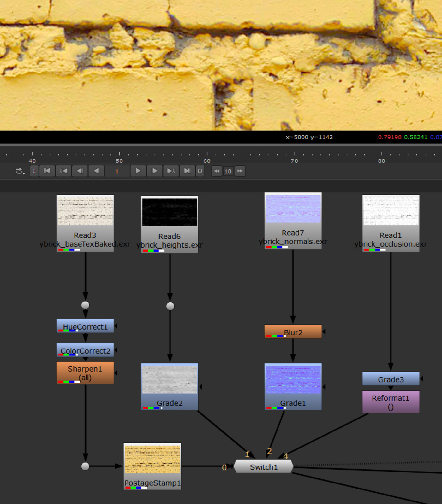Click Switch1 input label 0
This screenshot has height=504, width=442.
click(224, 467)
